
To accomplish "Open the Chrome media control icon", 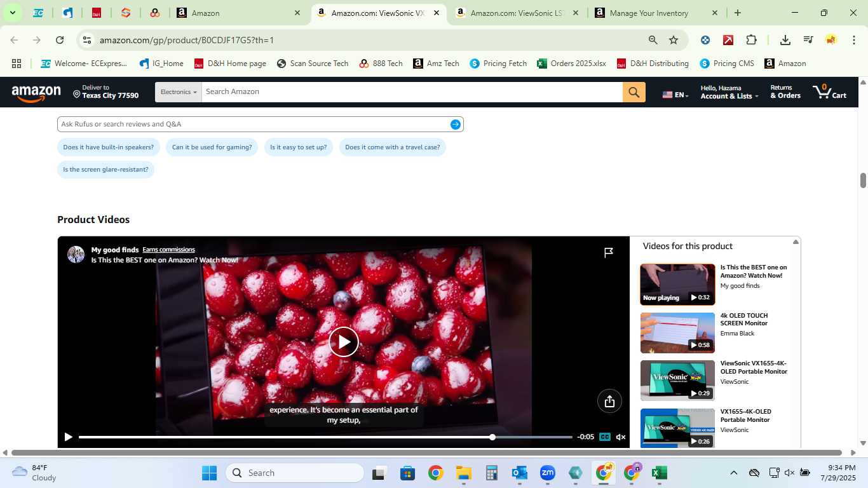I will pos(808,40).
